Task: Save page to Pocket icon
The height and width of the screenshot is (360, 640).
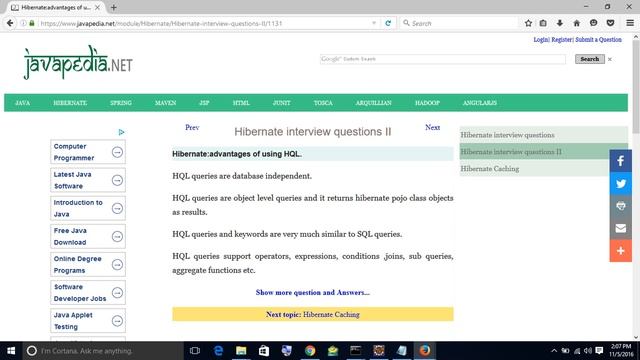Action: click(610, 23)
